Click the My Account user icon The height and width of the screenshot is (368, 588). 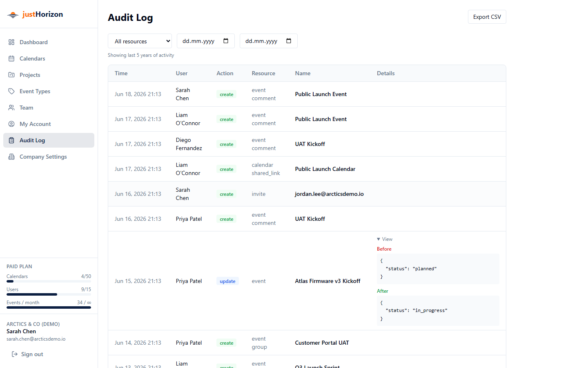(11, 124)
